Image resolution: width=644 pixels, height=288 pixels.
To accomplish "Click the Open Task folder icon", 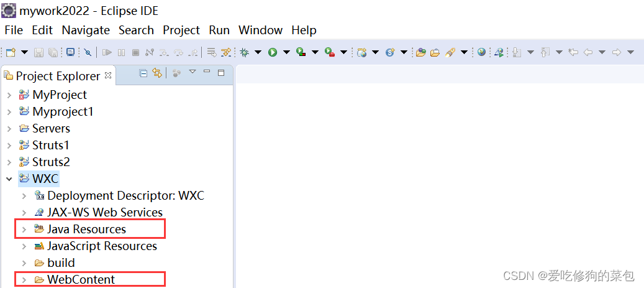I will (435, 52).
